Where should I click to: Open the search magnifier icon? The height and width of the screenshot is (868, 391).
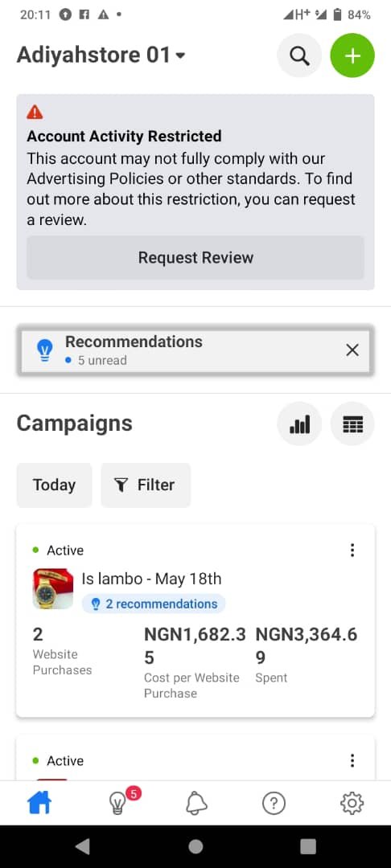tap(299, 55)
